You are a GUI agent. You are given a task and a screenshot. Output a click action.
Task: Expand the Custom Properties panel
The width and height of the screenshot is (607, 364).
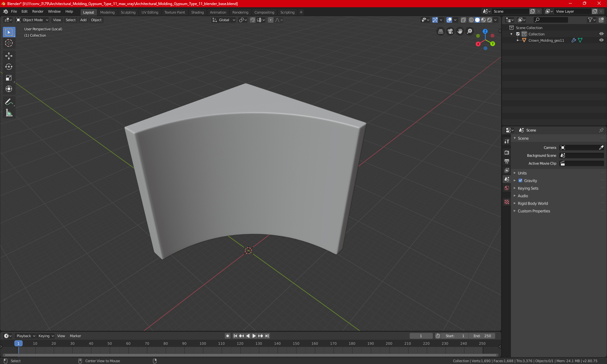[x=534, y=211]
